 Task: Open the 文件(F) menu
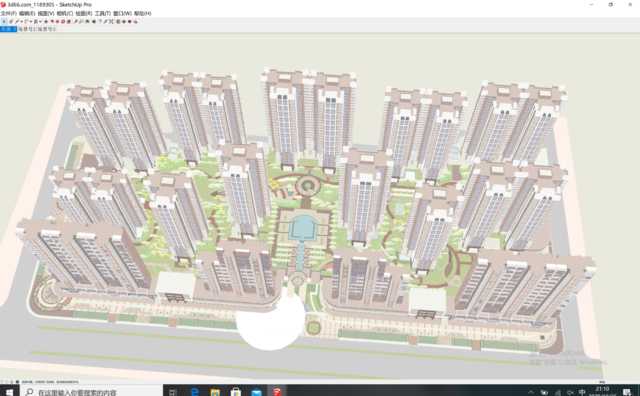click(x=9, y=13)
